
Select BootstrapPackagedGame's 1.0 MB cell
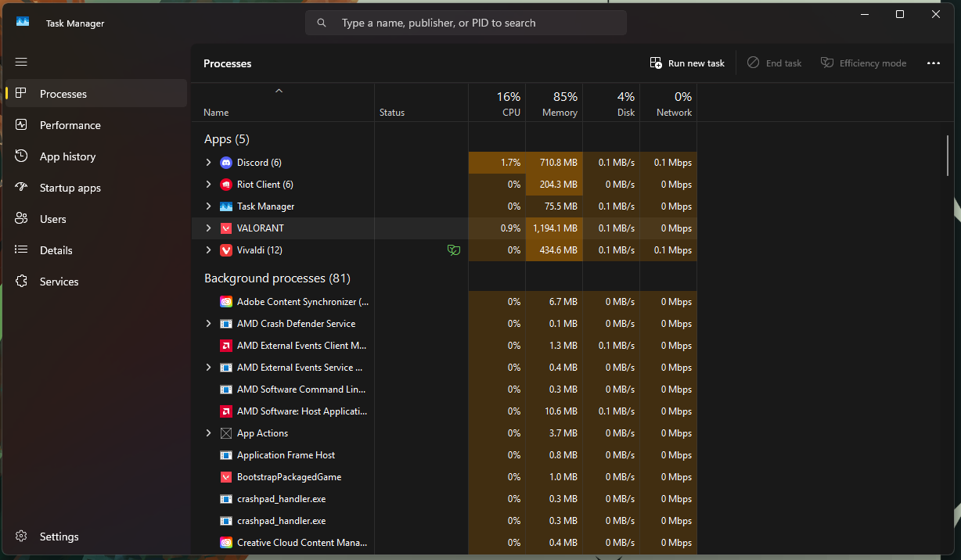[x=554, y=477]
